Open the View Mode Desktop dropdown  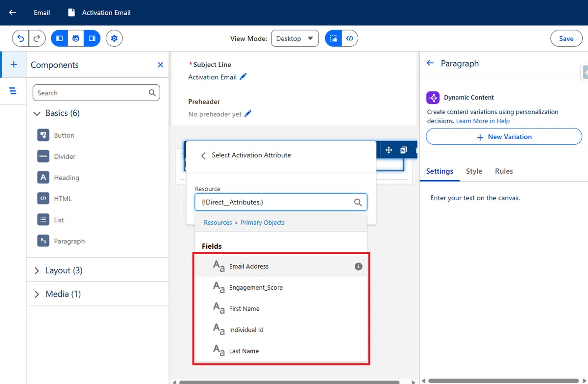(x=294, y=38)
